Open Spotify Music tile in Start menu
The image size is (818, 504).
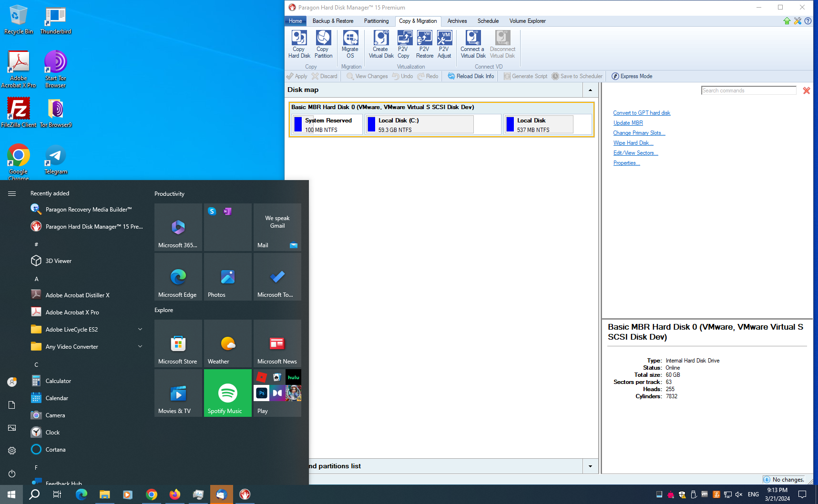(x=228, y=393)
